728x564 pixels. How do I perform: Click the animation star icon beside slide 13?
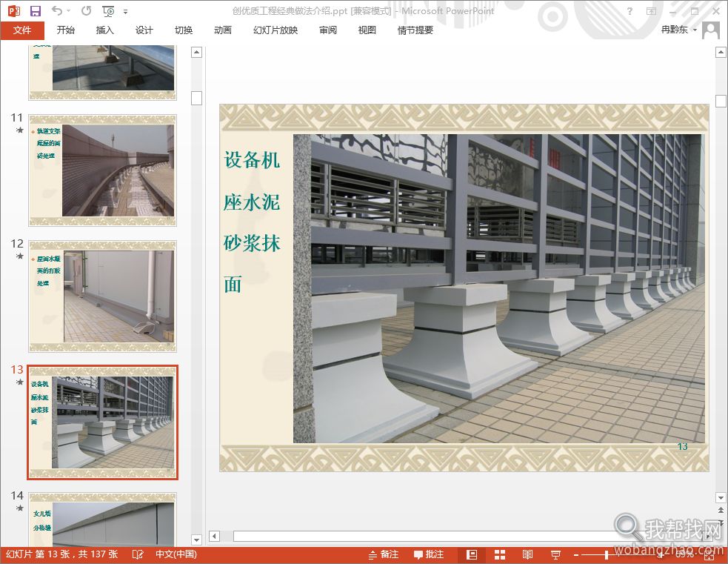[19, 382]
